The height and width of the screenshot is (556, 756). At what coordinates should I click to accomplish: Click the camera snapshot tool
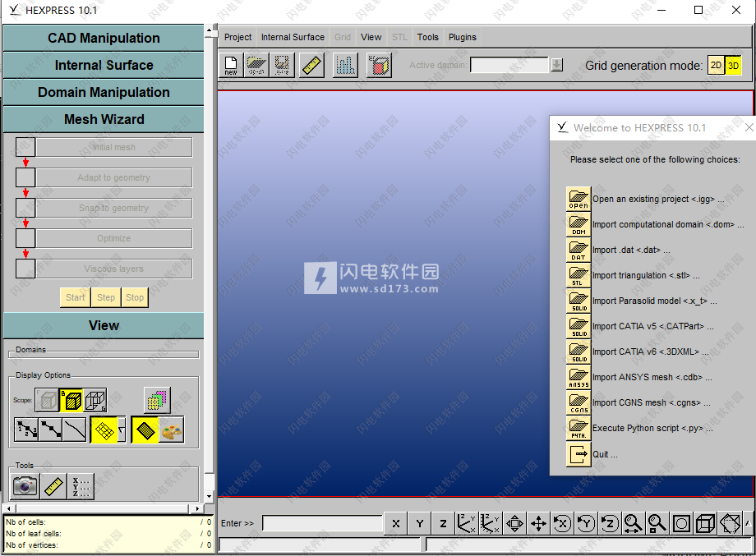pyautogui.click(x=25, y=485)
